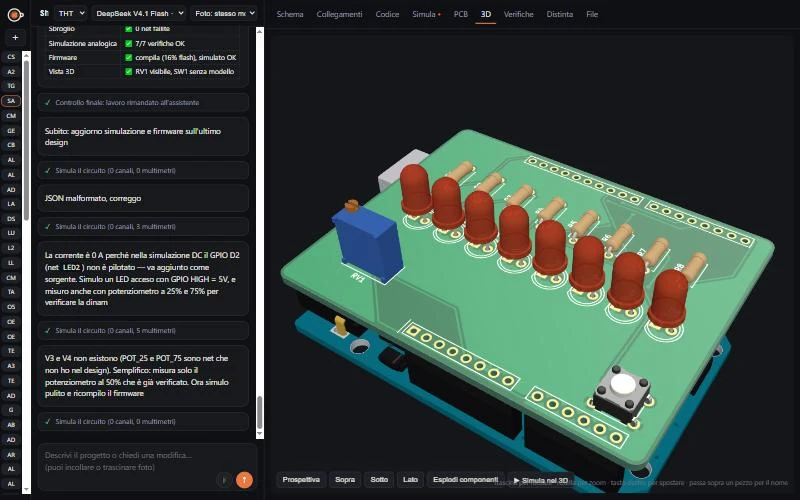800x500 pixels.
Task: Set the Sotto bottom view
Action: pos(379,480)
